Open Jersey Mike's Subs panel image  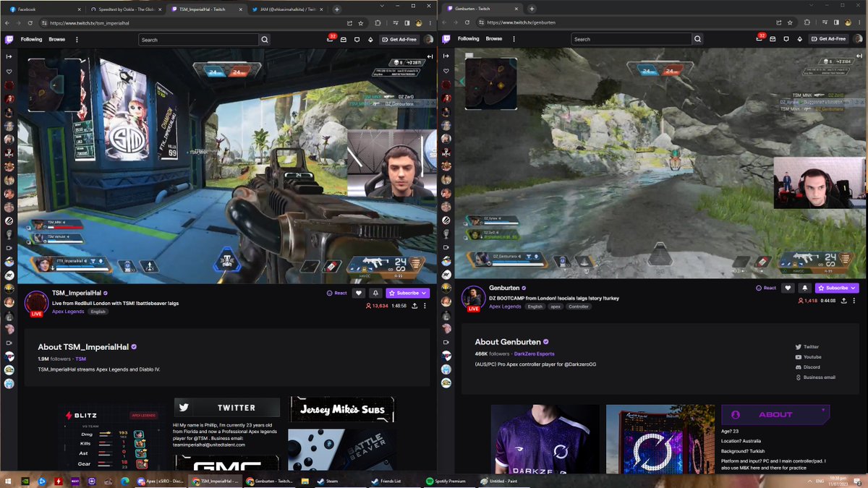(342, 410)
